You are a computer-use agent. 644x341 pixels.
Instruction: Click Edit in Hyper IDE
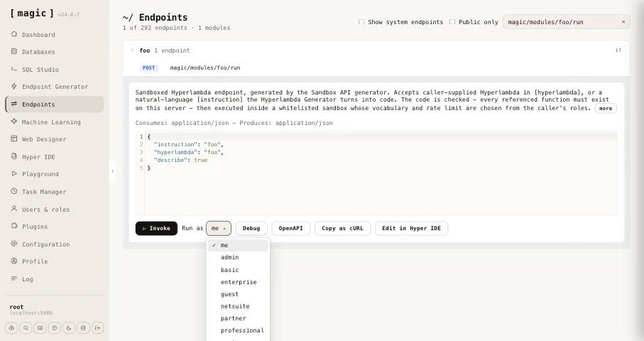pyautogui.click(x=412, y=229)
